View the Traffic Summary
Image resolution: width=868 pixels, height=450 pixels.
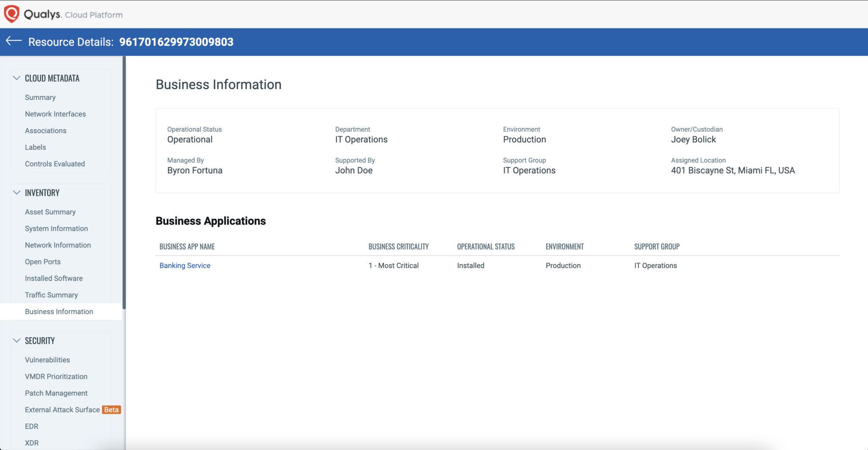(51, 294)
